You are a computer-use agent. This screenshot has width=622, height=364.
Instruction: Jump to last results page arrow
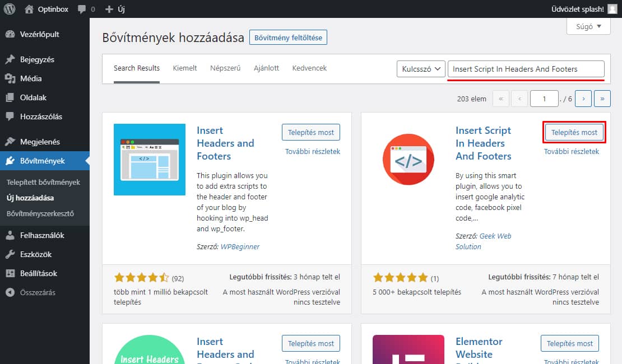[x=602, y=99]
